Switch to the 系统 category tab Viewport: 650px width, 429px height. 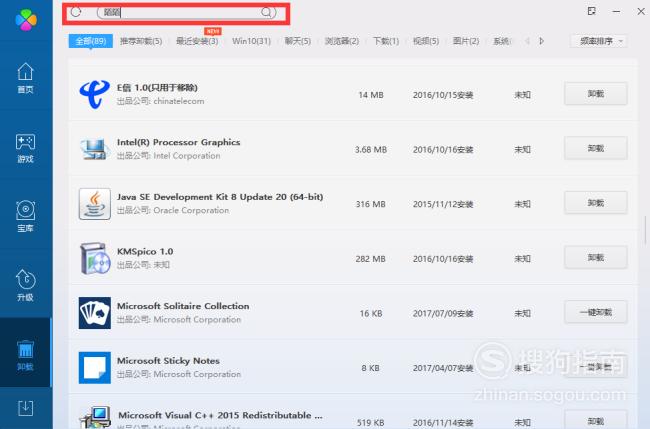point(502,41)
